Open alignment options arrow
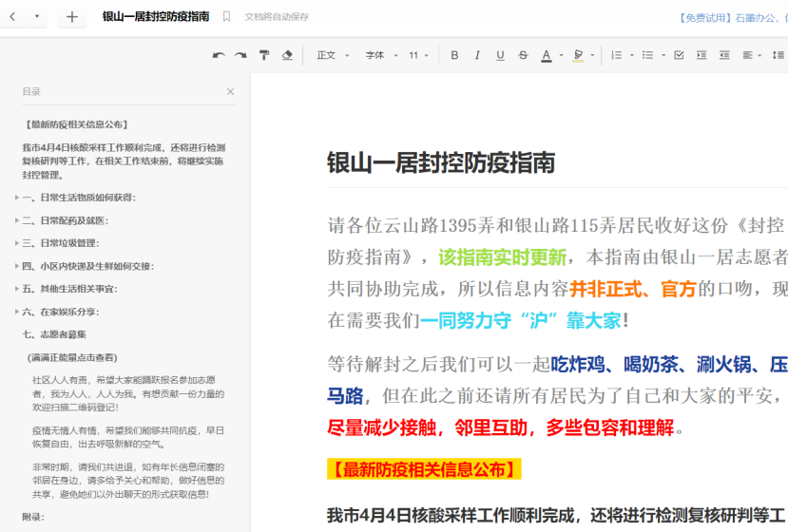 (759, 55)
